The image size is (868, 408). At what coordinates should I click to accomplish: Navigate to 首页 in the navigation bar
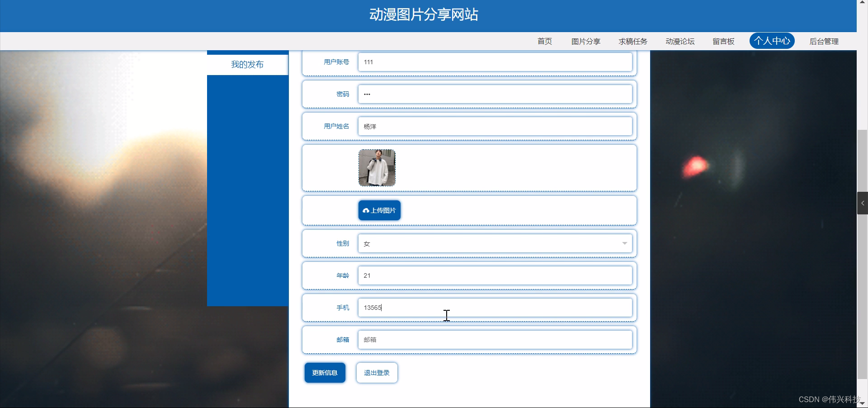[544, 41]
